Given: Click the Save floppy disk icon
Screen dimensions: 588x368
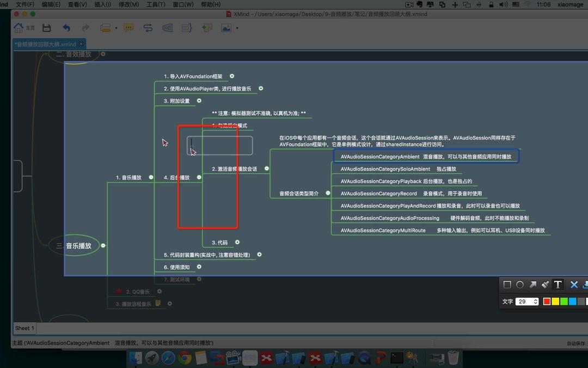Looking at the screenshot, I should tap(46, 27).
